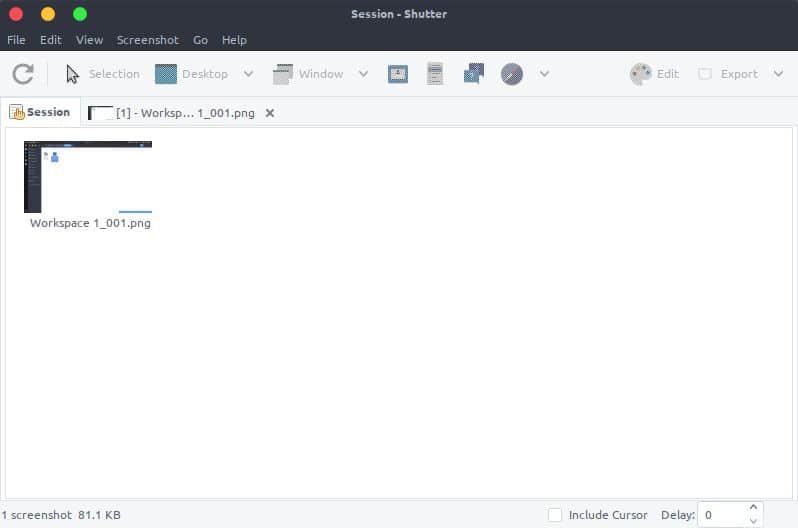Click the redo last screenshot icon
Screen dimensions: 798x528
tap(23, 74)
